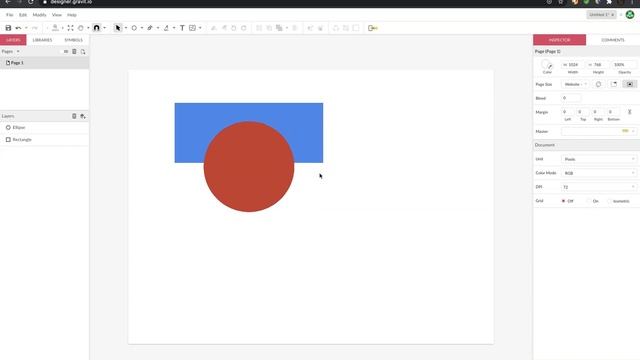Click the page Width input field

click(x=573, y=64)
